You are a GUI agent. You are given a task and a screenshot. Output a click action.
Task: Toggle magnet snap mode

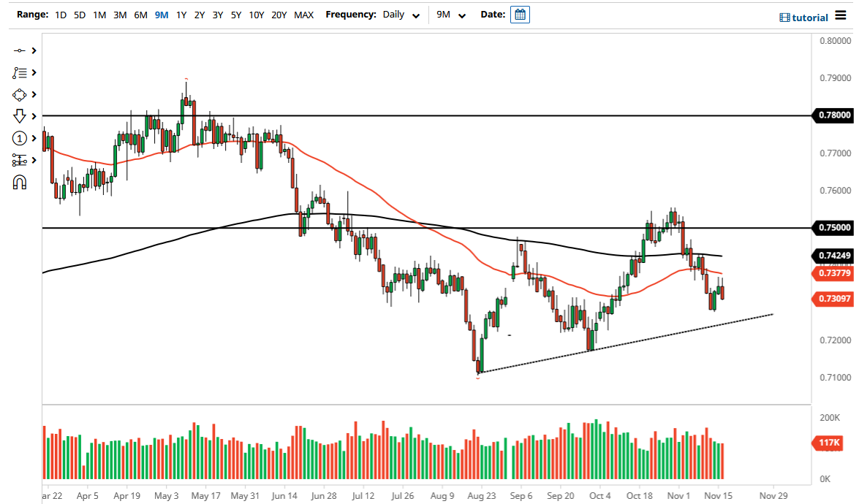(x=20, y=181)
